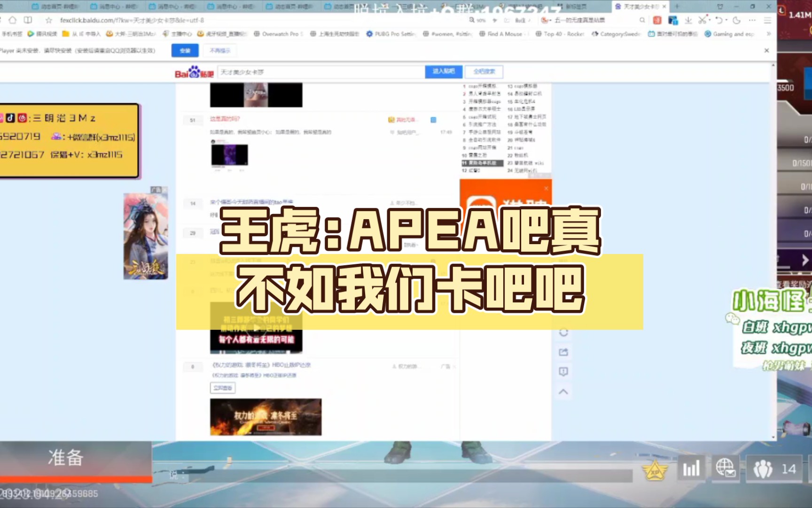Open the reading mode book icon

(x=28, y=20)
